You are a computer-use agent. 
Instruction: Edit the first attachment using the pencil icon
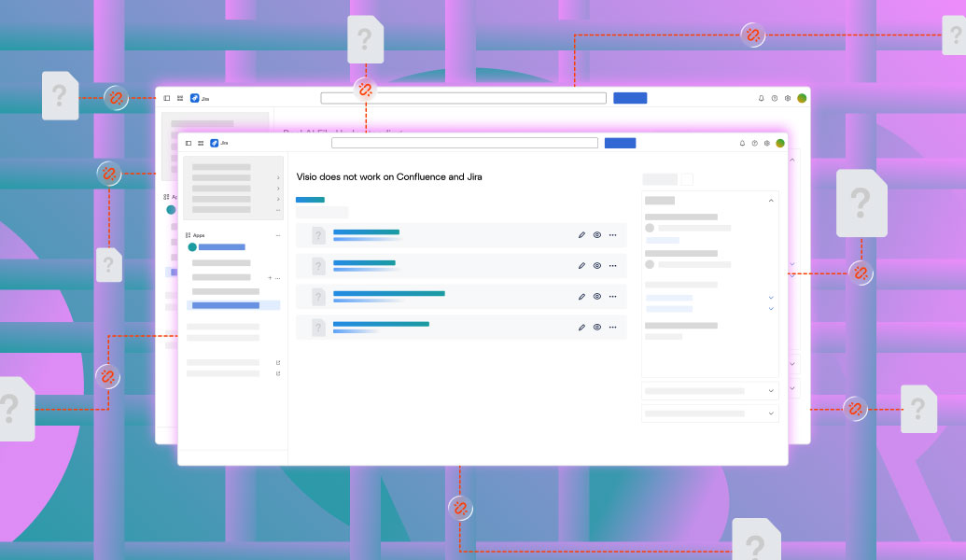pyautogui.click(x=582, y=235)
